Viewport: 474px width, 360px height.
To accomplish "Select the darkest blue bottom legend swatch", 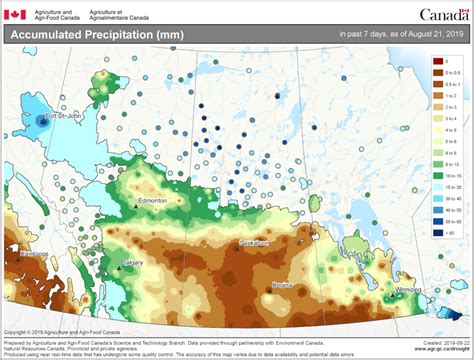I will [438, 233].
